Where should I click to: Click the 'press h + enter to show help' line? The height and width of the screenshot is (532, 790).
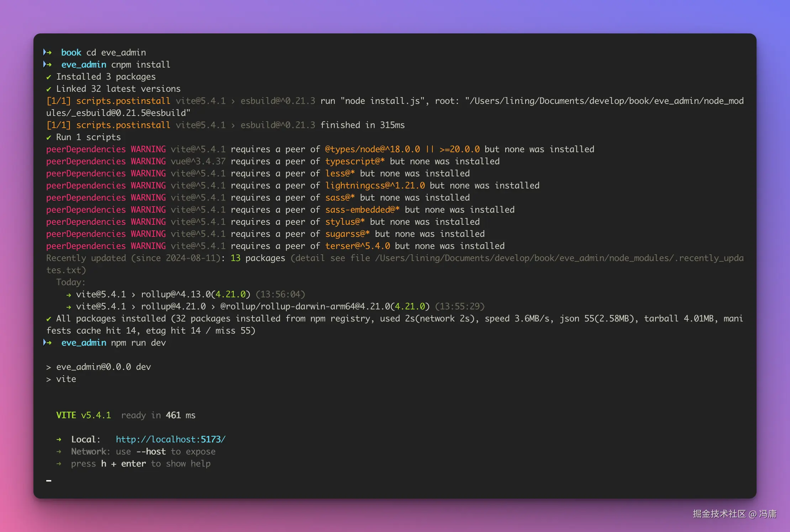coord(133,463)
